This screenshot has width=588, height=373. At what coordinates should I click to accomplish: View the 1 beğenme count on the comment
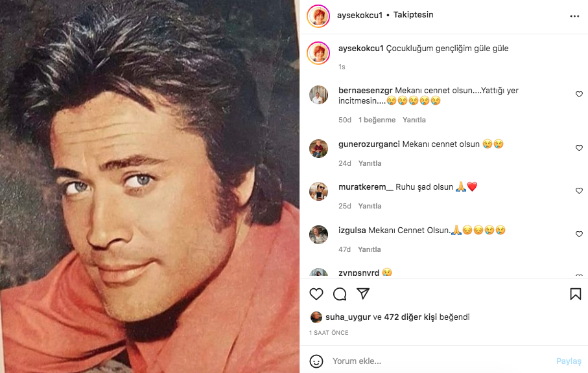377,120
